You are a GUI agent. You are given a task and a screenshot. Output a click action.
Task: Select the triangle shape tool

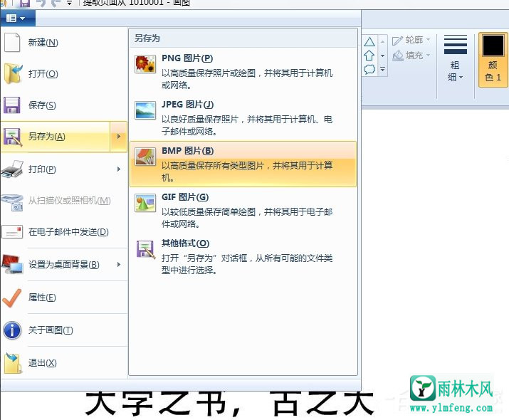point(369,41)
